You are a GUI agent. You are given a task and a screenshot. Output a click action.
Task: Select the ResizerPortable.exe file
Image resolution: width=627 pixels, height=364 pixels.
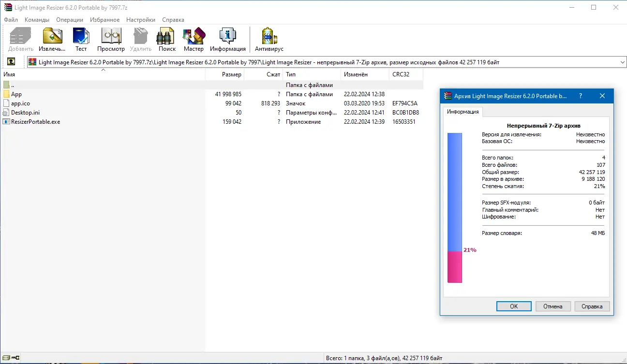point(35,121)
